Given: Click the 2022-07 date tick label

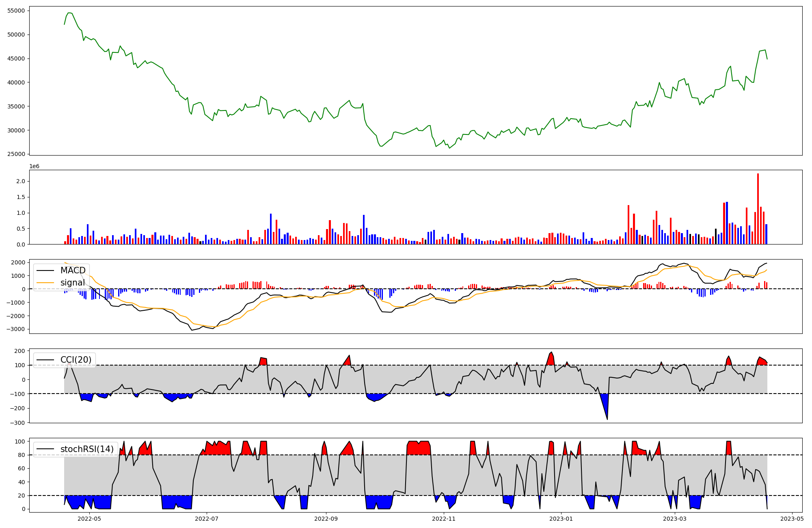Looking at the screenshot, I should point(207,519).
